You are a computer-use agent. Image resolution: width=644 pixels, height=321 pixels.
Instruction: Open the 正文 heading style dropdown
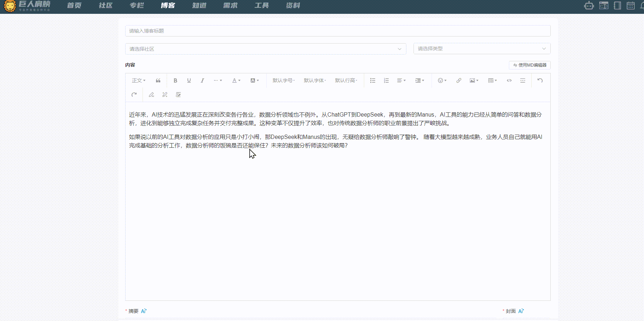click(139, 80)
